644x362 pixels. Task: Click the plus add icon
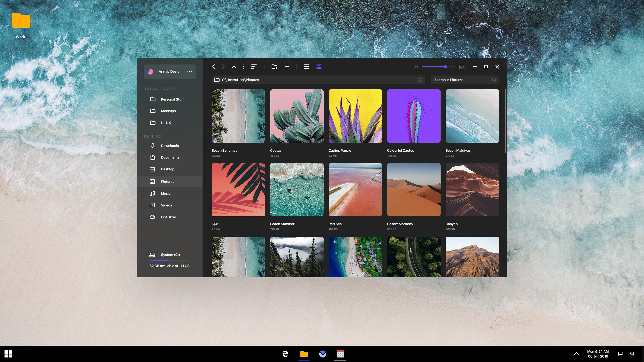point(287,67)
